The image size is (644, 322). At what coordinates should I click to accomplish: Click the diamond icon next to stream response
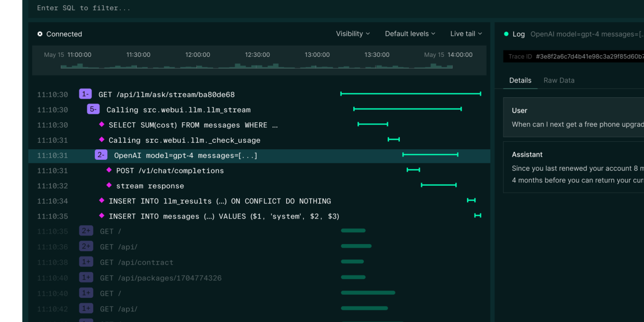109,186
